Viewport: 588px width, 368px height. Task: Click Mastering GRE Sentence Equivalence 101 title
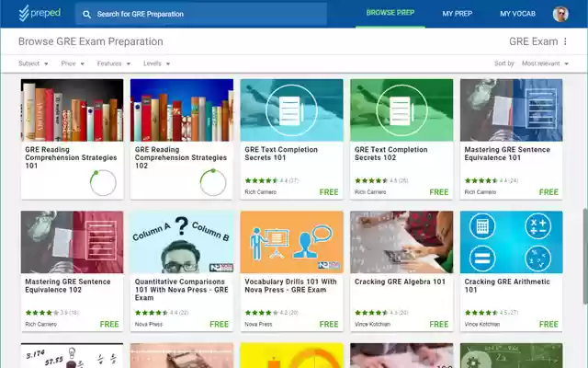click(x=507, y=154)
